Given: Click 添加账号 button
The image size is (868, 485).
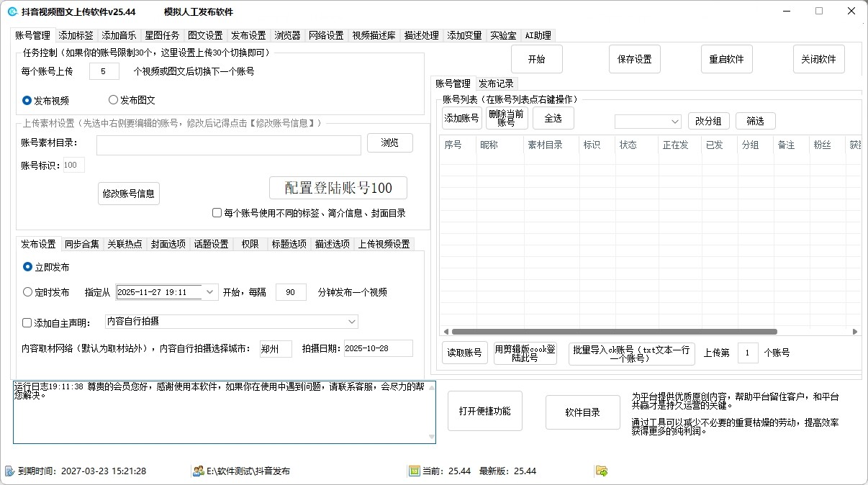Looking at the screenshot, I should click(x=462, y=118).
